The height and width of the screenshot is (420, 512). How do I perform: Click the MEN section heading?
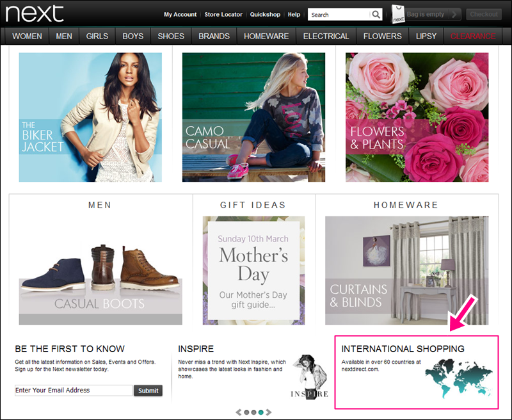coord(100,205)
